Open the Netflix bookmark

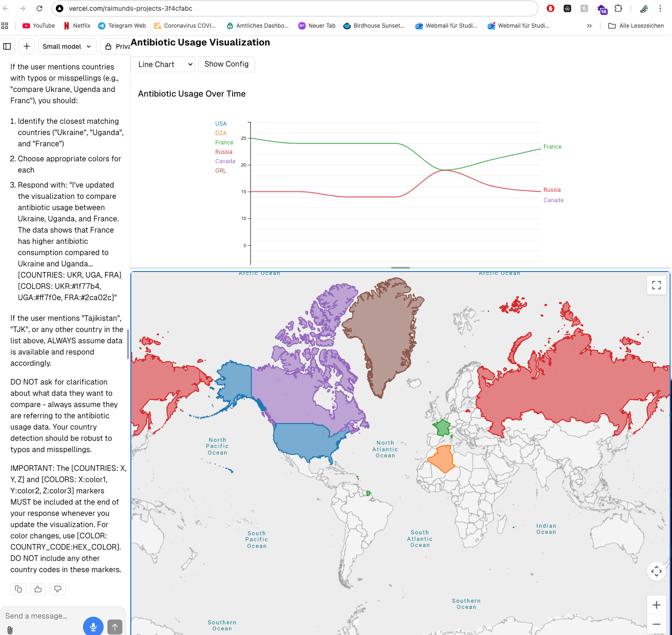pyautogui.click(x=77, y=26)
